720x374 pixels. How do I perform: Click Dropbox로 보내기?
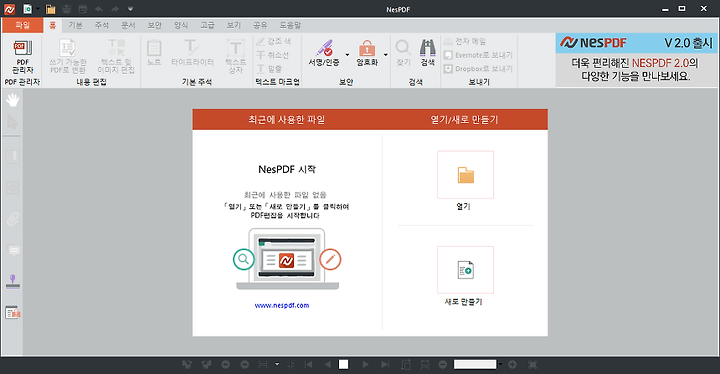(x=478, y=69)
